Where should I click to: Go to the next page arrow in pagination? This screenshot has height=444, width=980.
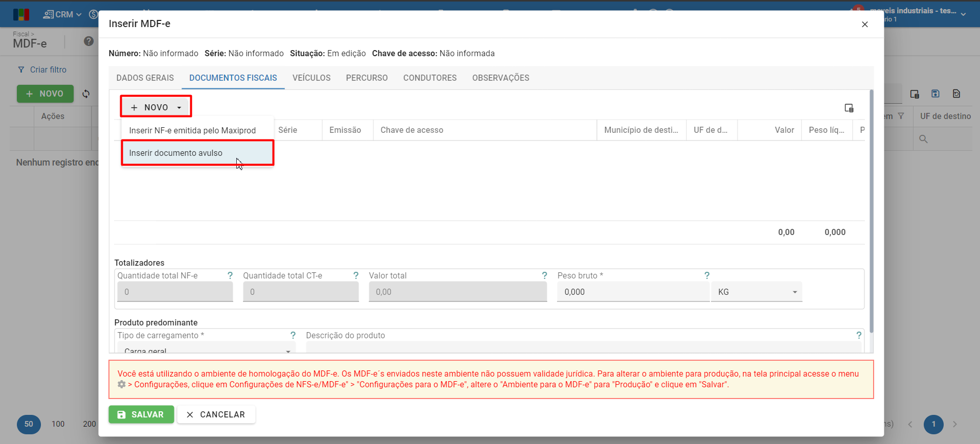tap(955, 424)
